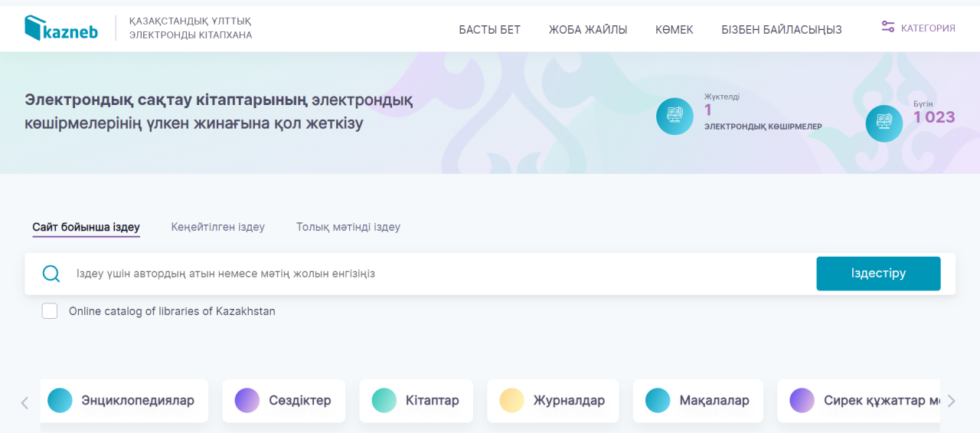The height and width of the screenshot is (433, 980).
Task: Enable Online catalog of libraries checkbox
Action: pyautogui.click(x=50, y=311)
